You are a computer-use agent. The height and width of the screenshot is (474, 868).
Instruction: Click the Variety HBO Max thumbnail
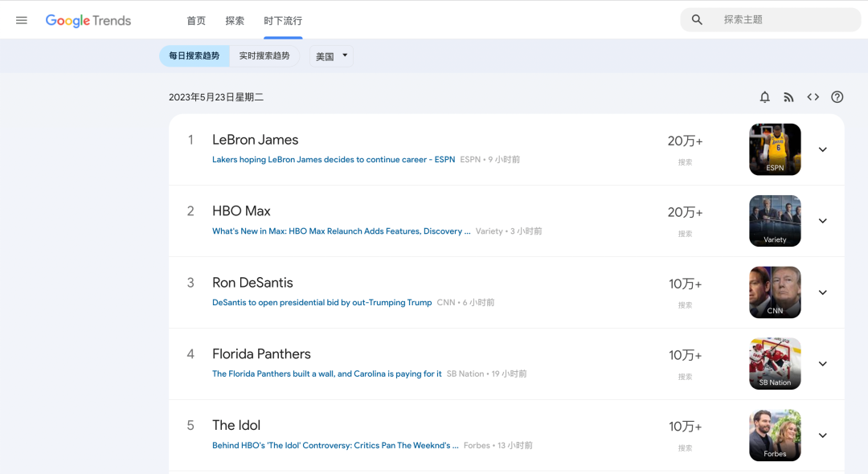775,221
